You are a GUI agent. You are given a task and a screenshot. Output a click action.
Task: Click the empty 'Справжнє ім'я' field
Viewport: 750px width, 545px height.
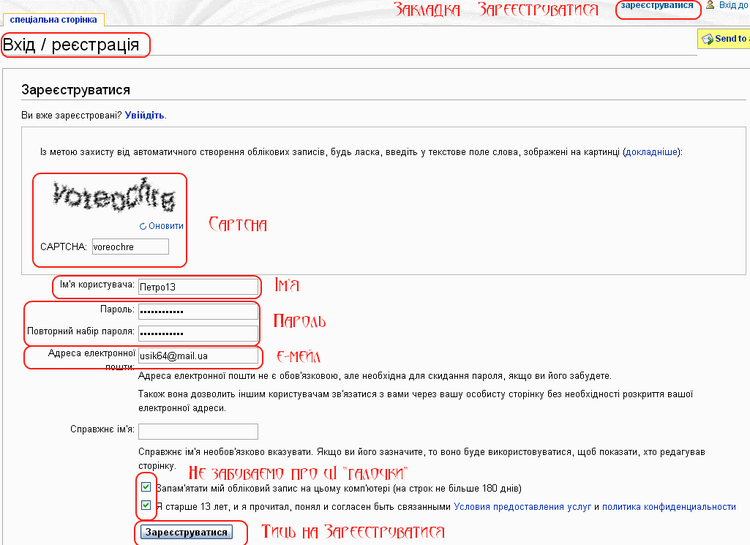pos(198,431)
